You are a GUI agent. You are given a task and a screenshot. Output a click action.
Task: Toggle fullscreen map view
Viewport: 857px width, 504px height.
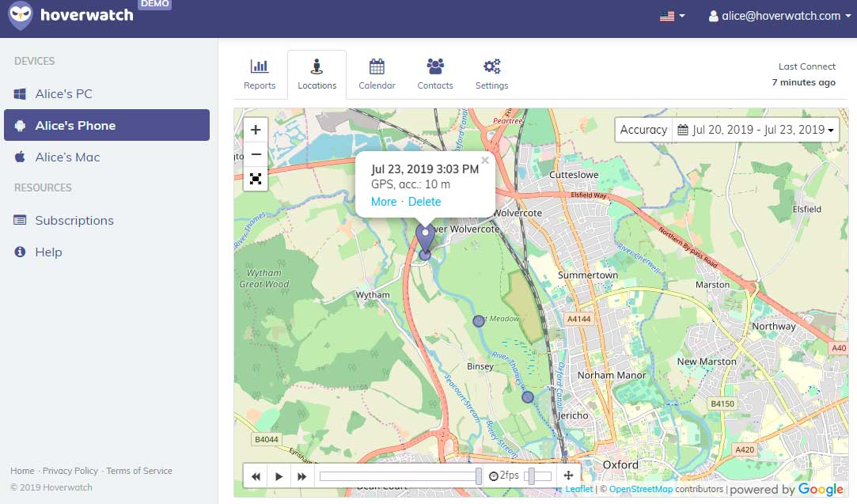[x=256, y=179]
